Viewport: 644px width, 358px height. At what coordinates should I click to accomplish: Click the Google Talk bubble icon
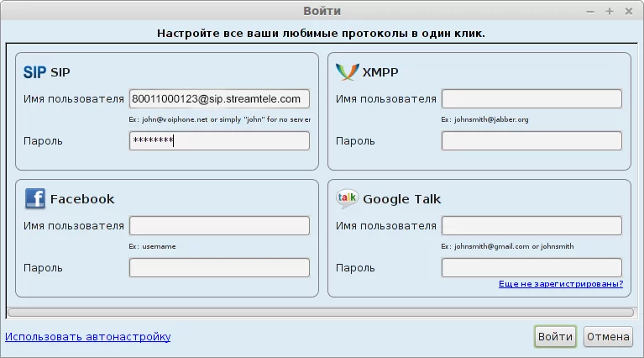(347, 199)
